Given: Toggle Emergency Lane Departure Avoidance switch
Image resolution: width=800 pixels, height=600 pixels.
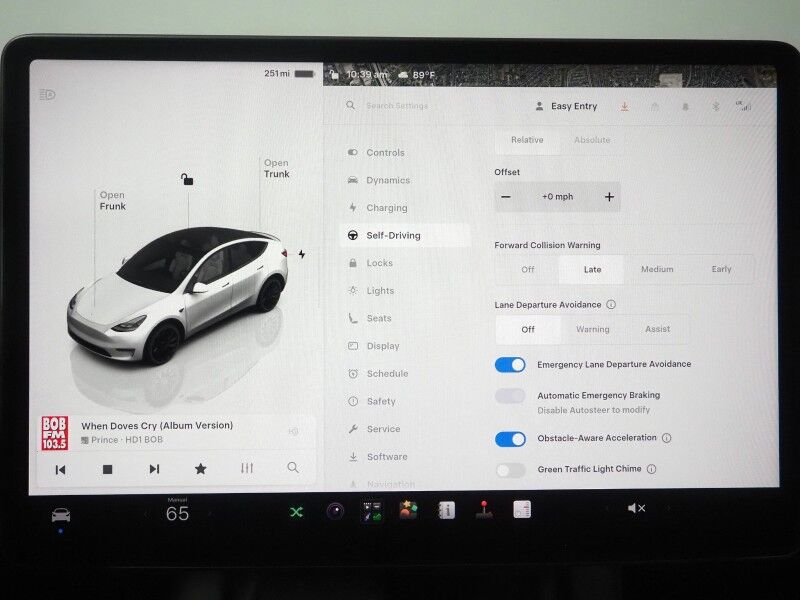Looking at the screenshot, I should (510, 365).
